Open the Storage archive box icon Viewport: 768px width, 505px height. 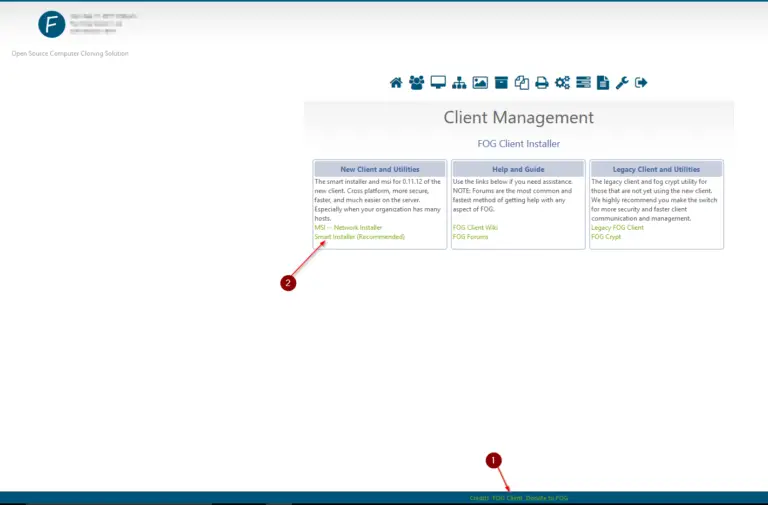tap(501, 83)
